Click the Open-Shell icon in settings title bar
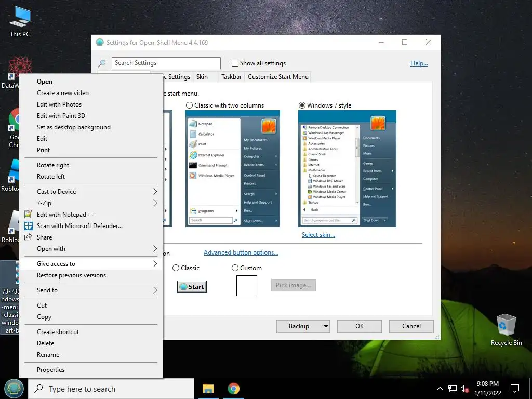Image resolution: width=532 pixels, height=399 pixels. (x=100, y=43)
